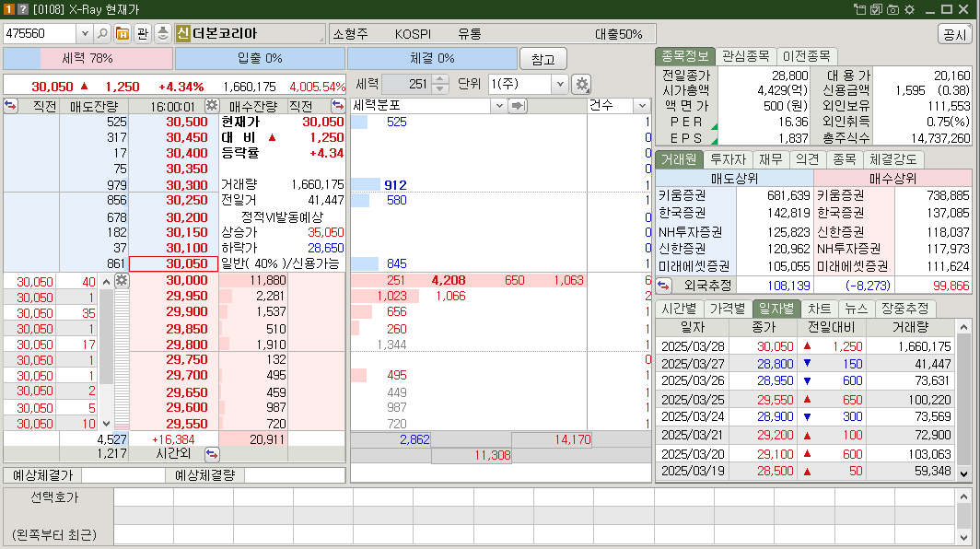Decrease the 세력 251 spinner value
The image size is (980, 549).
point(440,88)
